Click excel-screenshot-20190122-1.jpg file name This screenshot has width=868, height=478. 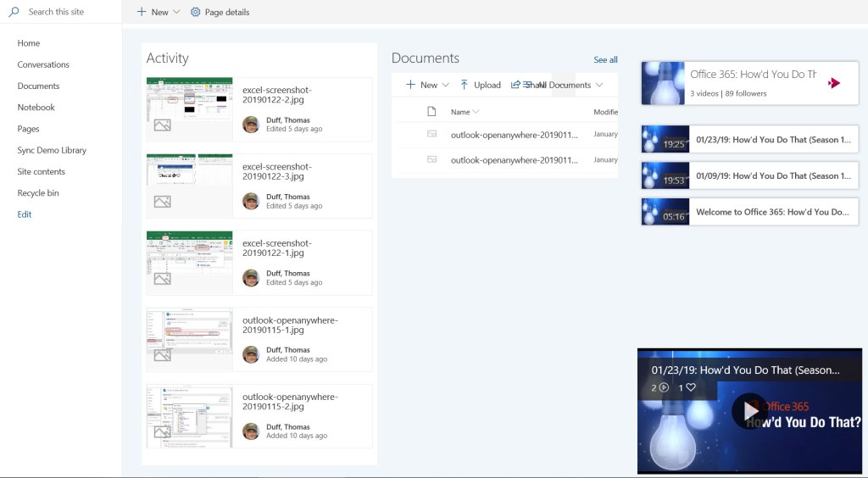[277, 247]
